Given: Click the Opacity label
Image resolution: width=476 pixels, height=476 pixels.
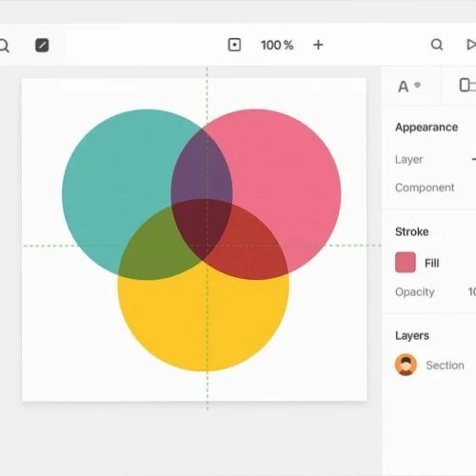Looking at the screenshot, I should click(415, 292).
